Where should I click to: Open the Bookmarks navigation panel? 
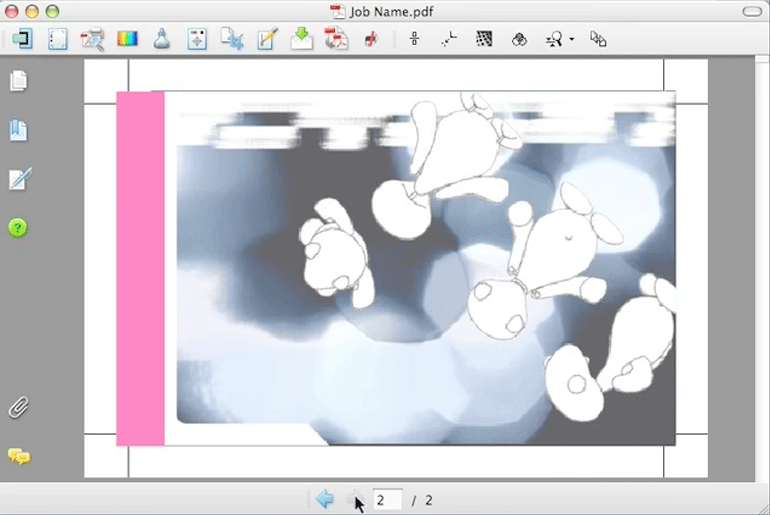point(18,130)
